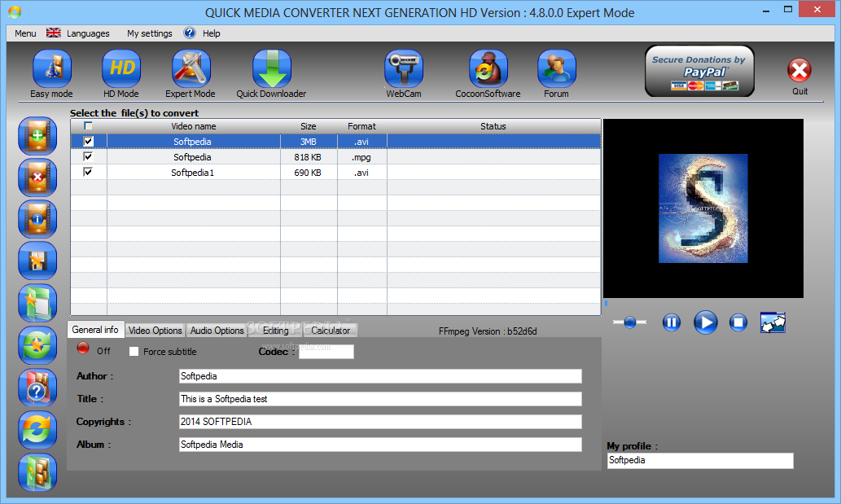Click the Author text field
Image resolution: width=841 pixels, height=504 pixels.
pyautogui.click(x=380, y=376)
